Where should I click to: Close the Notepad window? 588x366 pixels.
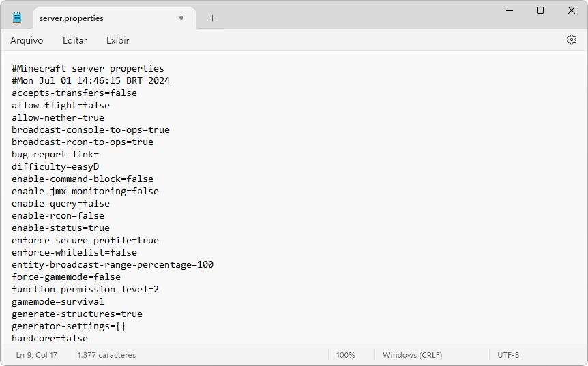572,10
